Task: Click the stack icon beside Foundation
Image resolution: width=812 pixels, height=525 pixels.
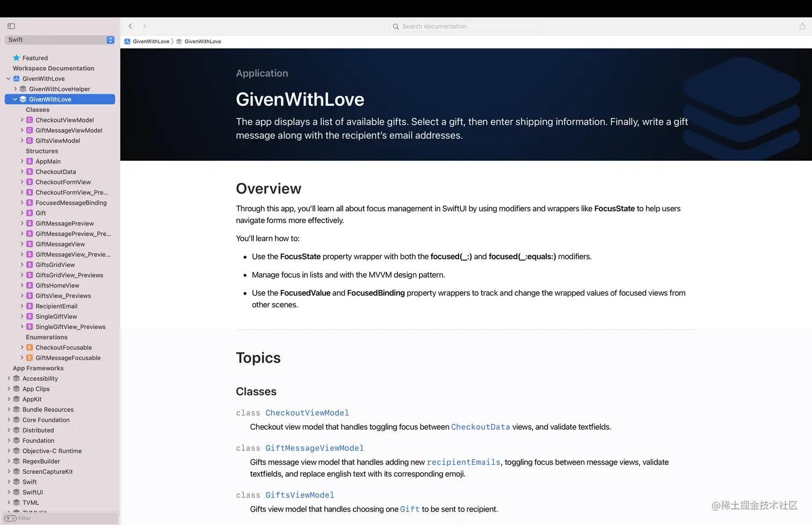Action: tap(17, 441)
